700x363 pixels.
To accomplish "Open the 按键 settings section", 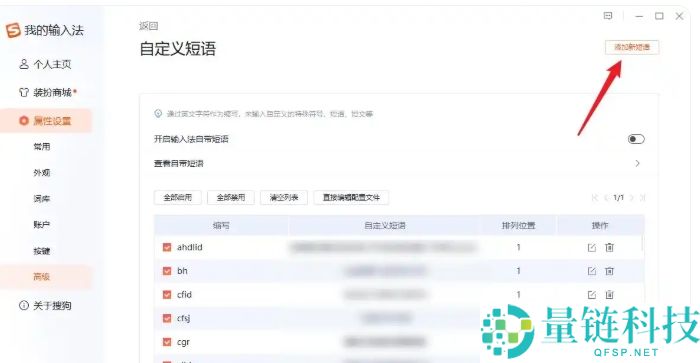I will coord(42,251).
